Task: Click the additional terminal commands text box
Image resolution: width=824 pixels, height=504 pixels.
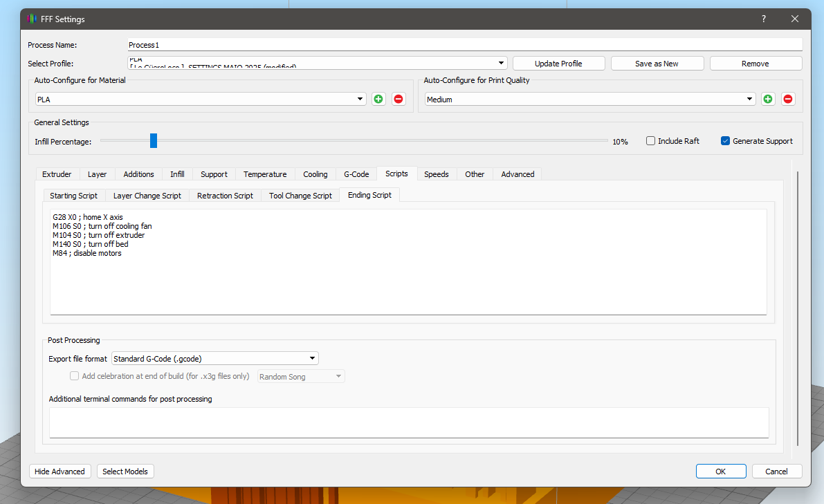Action: [409, 422]
